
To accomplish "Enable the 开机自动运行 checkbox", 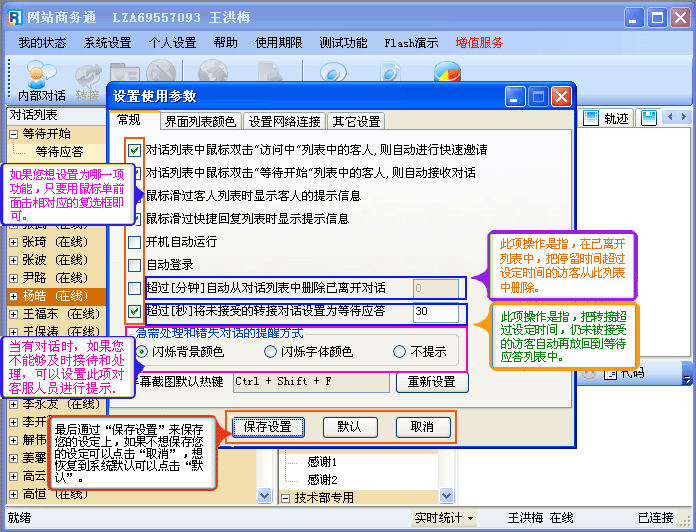I will click(x=135, y=242).
